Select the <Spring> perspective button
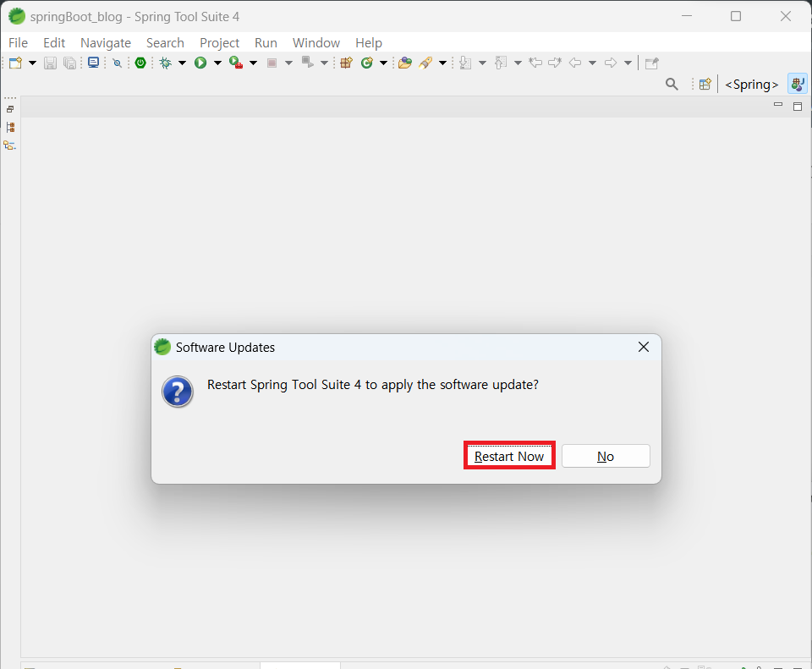The width and height of the screenshot is (812, 669). tap(752, 85)
